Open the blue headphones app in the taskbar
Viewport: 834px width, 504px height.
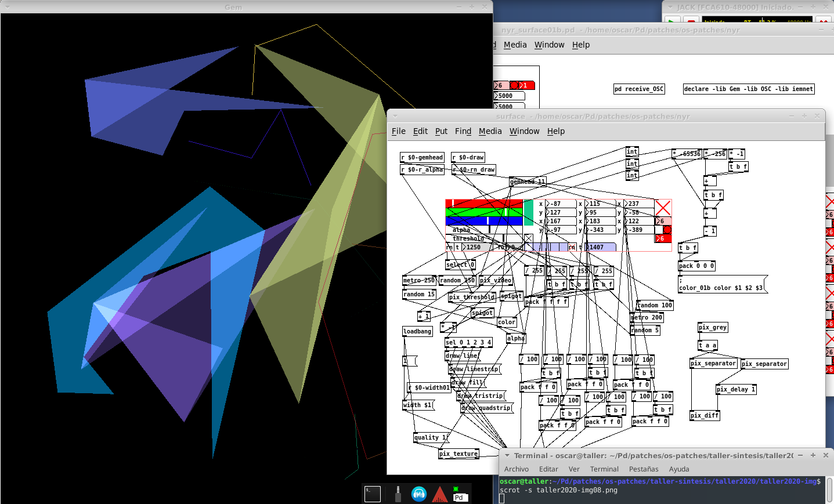point(418,494)
